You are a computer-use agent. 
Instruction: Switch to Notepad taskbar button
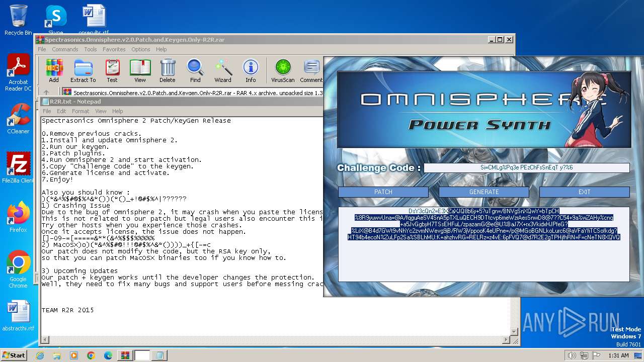[x=159, y=355]
